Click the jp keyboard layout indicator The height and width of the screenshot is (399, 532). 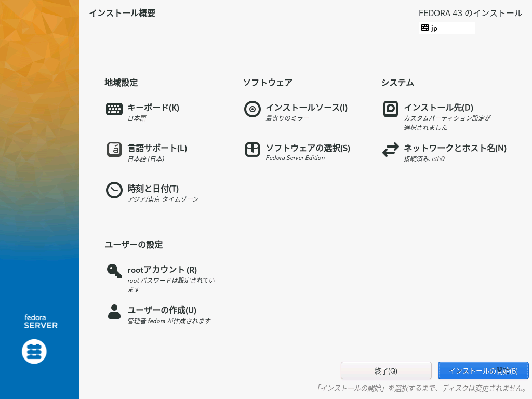[446, 28]
